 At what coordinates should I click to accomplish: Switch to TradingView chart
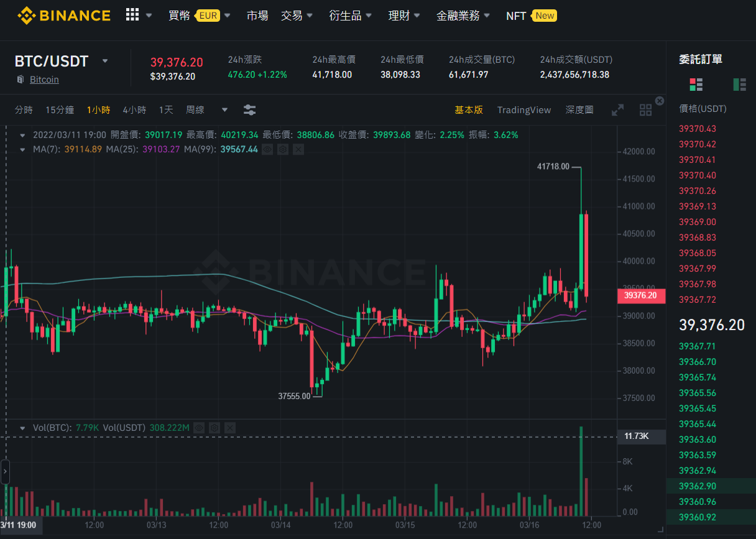point(524,110)
